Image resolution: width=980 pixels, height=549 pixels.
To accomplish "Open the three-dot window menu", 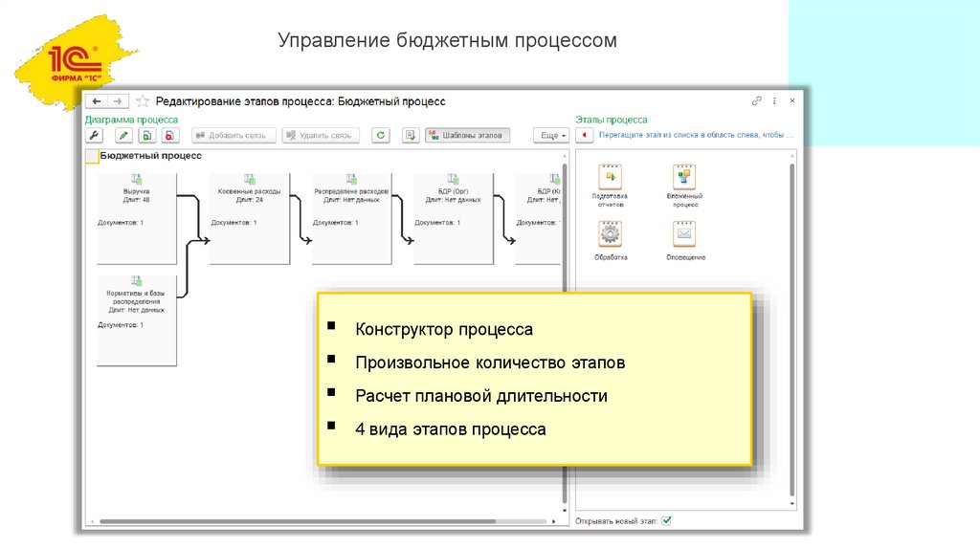I will click(x=774, y=100).
